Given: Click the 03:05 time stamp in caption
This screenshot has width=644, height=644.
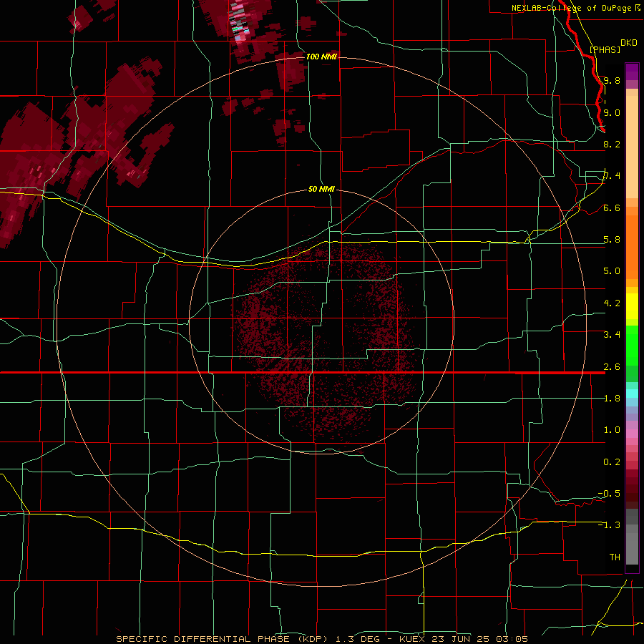Looking at the screenshot, I should tap(512, 639).
